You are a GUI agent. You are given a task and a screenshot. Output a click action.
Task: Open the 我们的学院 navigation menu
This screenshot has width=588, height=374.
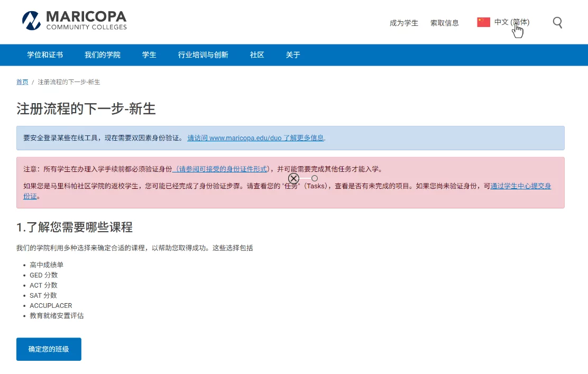(x=103, y=55)
